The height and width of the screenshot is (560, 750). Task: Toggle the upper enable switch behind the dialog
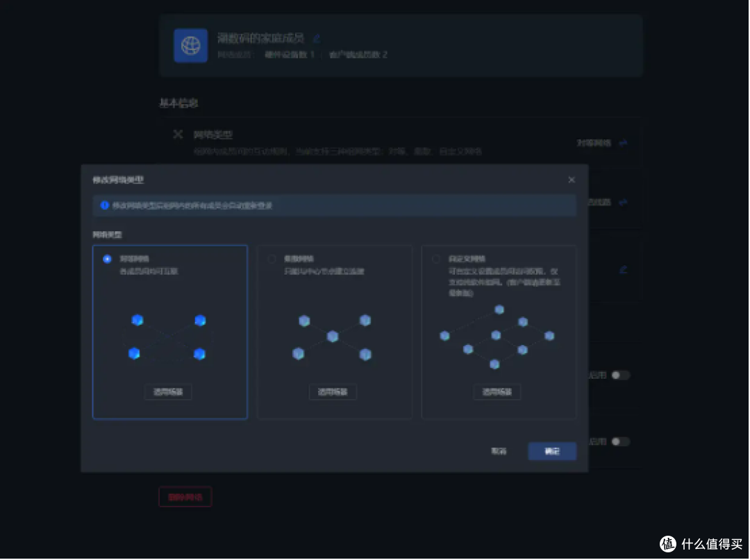coord(620,375)
